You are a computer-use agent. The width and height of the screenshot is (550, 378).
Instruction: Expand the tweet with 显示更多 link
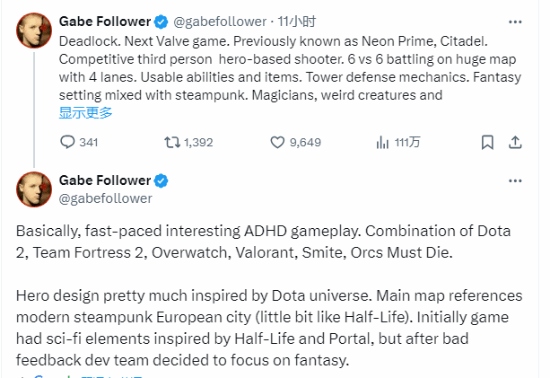tap(86, 113)
